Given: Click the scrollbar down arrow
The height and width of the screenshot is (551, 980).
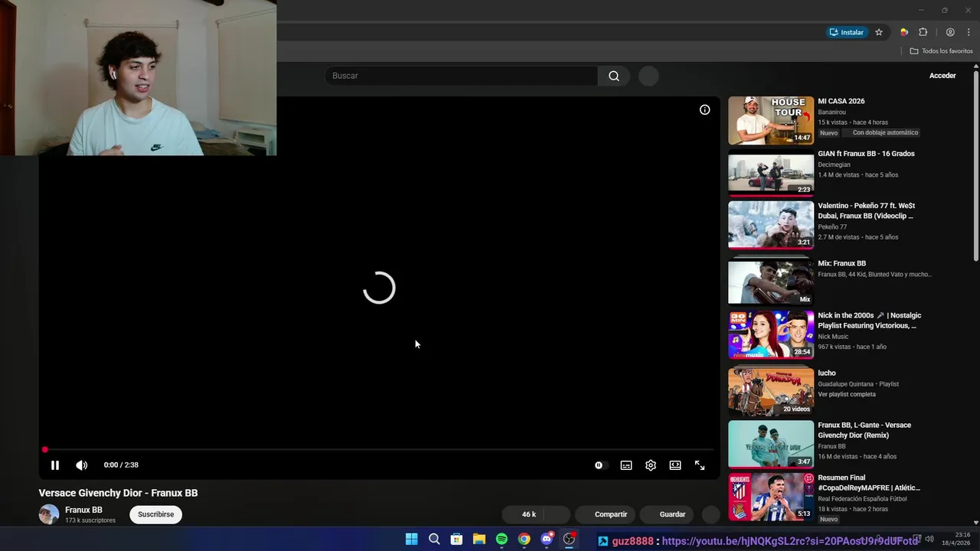Looking at the screenshot, I should (x=976, y=524).
